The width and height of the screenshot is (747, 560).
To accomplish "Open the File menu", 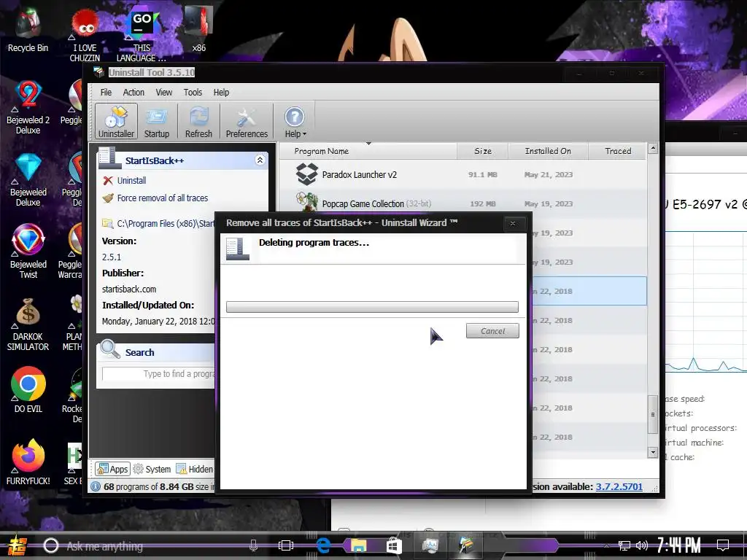I will pyautogui.click(x=106, y=93).
